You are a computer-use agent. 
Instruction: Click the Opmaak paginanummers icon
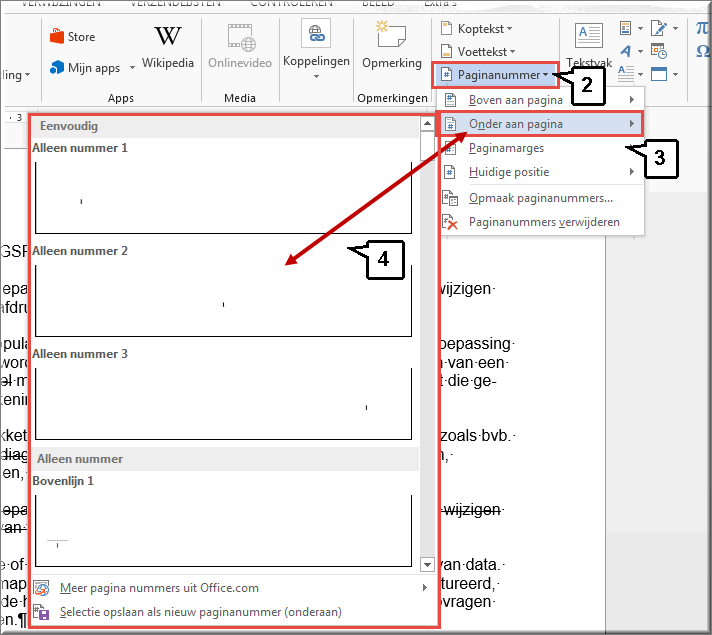[x=450, y=198]
